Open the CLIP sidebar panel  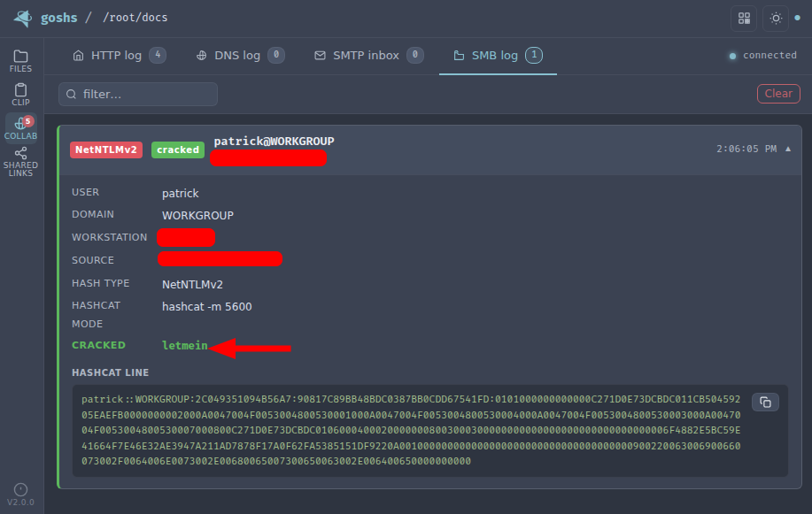(19, 95)
